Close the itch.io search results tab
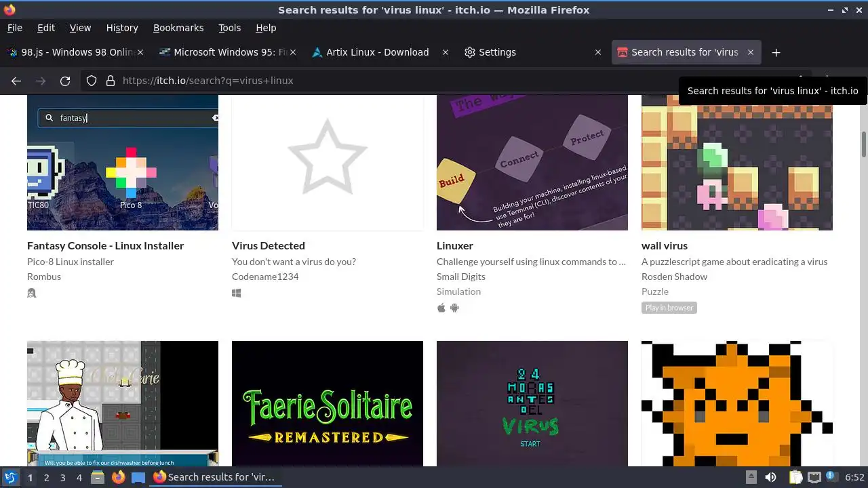Viewport: 868px width, 488px height. click(751, 52)
